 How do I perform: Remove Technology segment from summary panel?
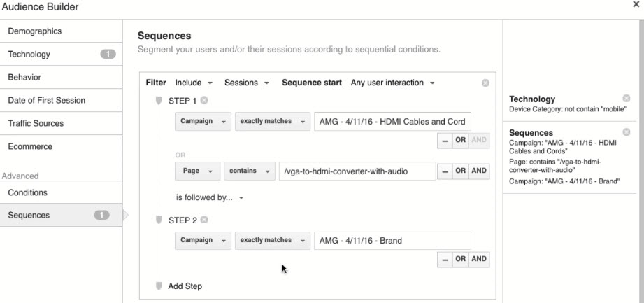click(x=626, y=99)
